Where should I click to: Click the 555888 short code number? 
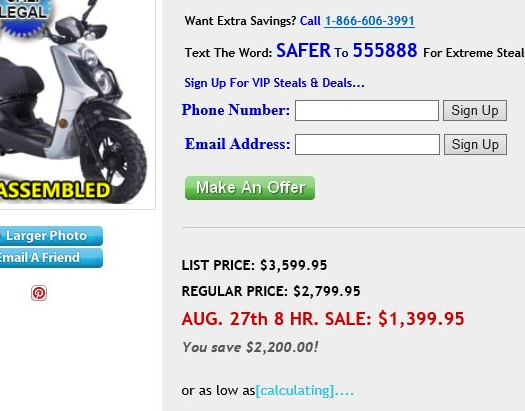[x=385, y=50]
